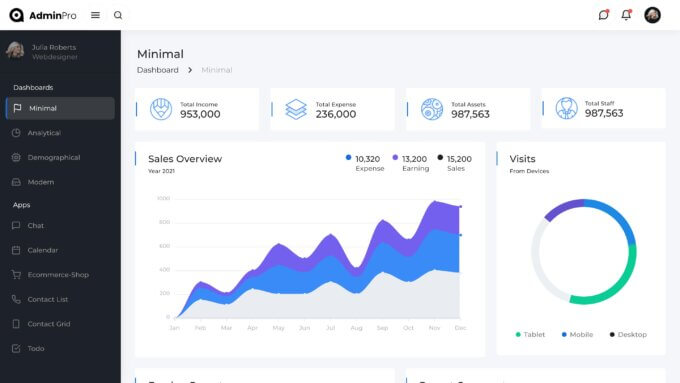Open the user profile avatar in header
The height and width of the screenshot is (383, 680).
coord(652,15)
